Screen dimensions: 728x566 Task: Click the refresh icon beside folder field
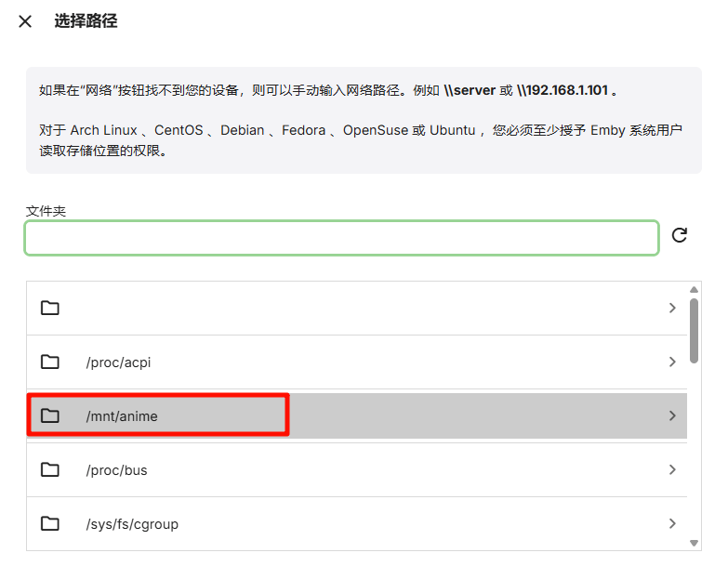click(680, 235)
